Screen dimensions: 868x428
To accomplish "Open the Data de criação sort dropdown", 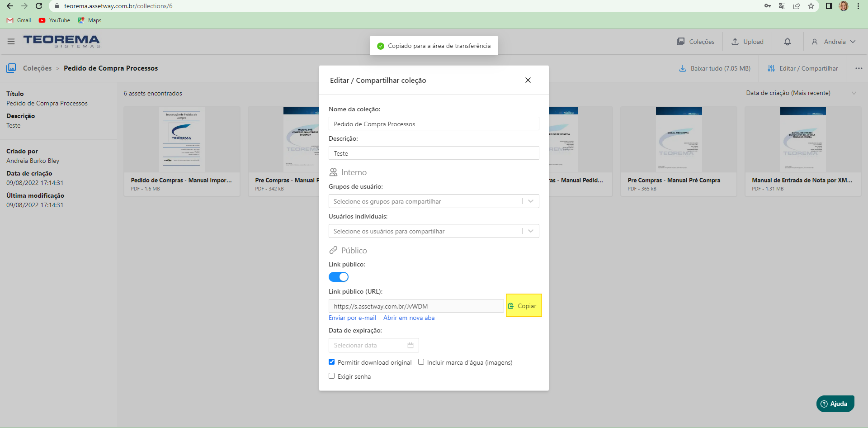I will coord(801,93).
